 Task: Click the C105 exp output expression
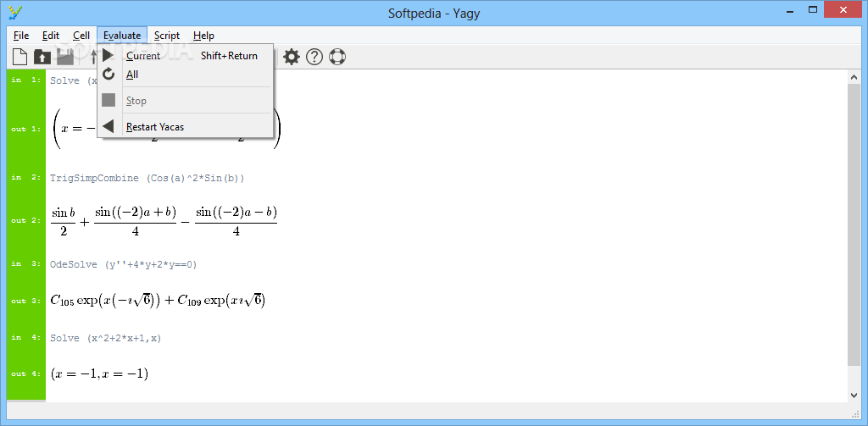coord(158,301)
